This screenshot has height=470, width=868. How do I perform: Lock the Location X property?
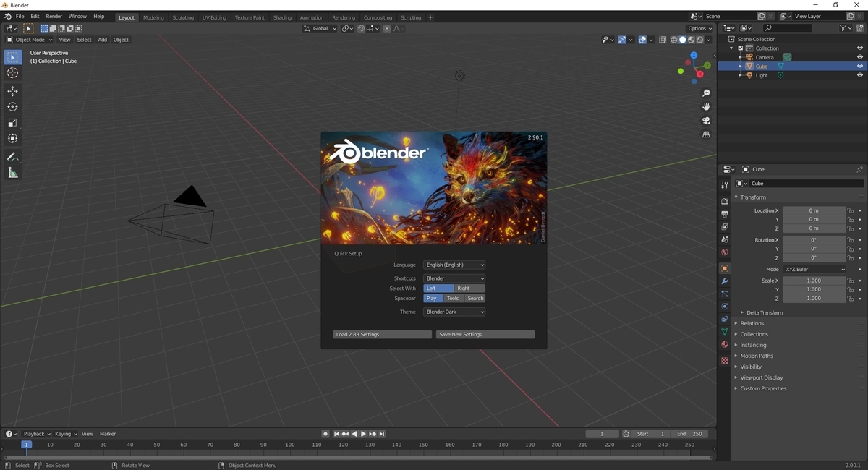pyautogui.click(x=851, y=210)
